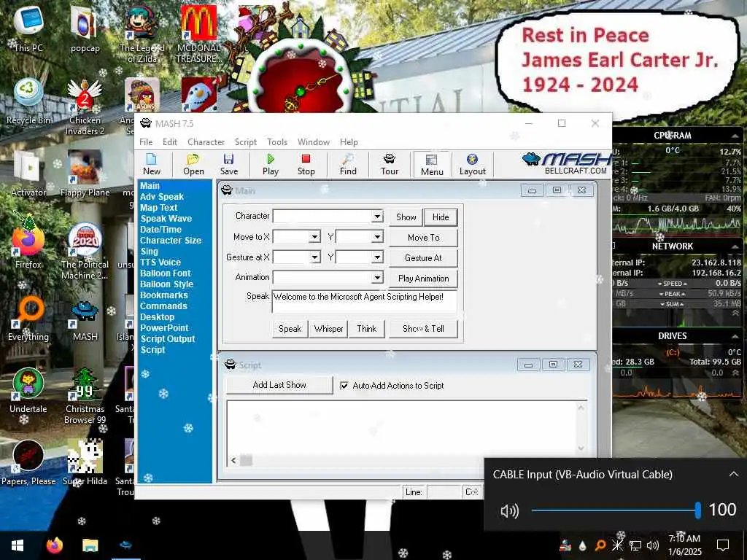Click the Speak text input field

pyautogui.click(x=365, y=301)
